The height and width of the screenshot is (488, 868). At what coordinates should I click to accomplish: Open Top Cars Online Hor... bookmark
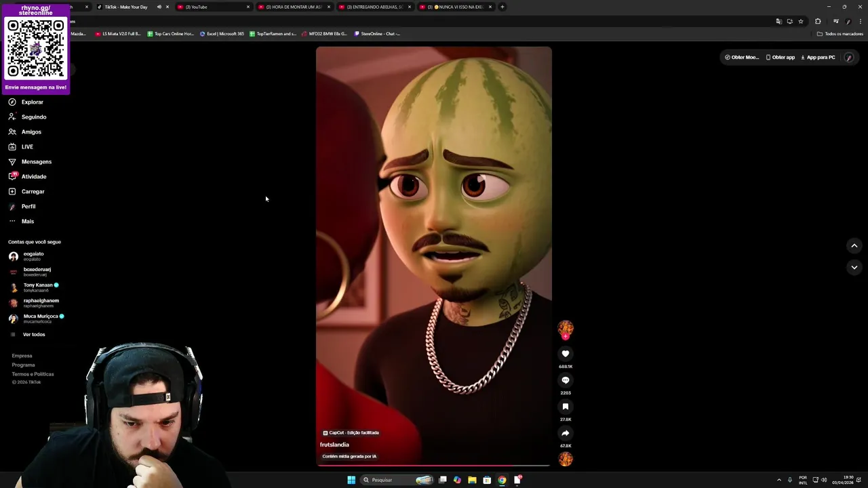click(170, 34)
